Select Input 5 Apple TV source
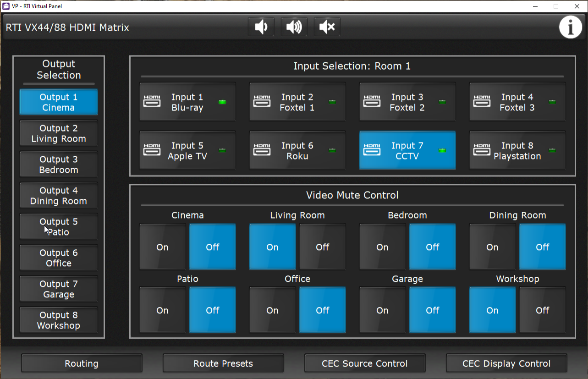The width and height of the screenshot is (588, 379). (187, 150)
